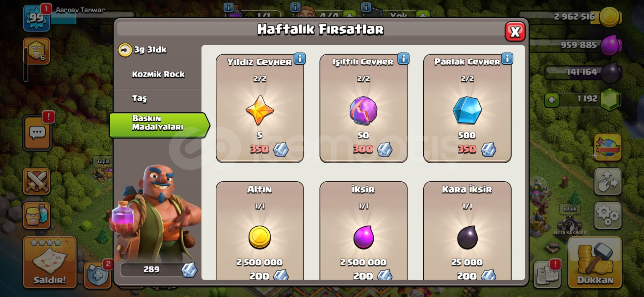Add gems with the green plus
Screen dimensions: 644x297
click(x=552, y=100)
